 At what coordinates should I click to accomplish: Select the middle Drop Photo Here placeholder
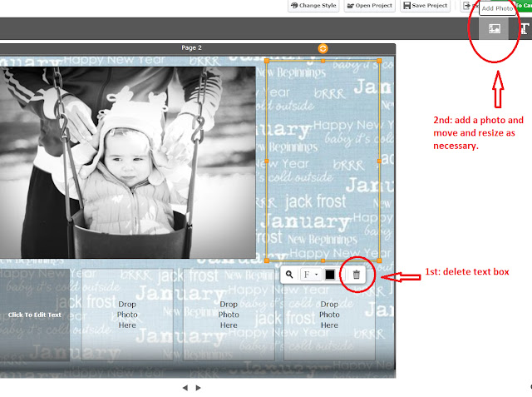pos(229,315)
